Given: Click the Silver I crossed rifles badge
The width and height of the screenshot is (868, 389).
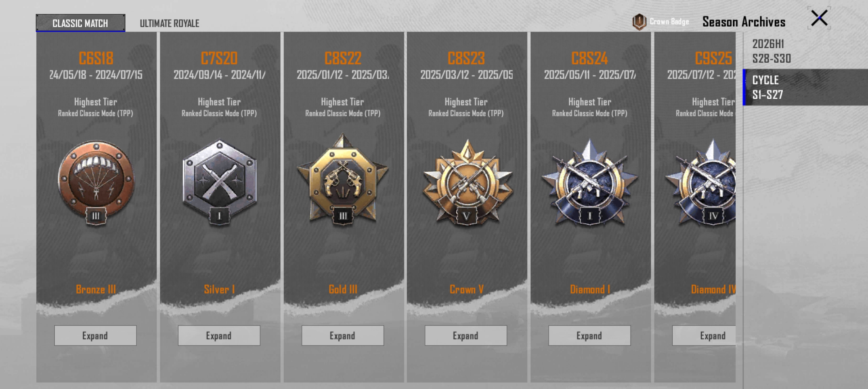Looking at the screenshot, I should tap(220, 182).
